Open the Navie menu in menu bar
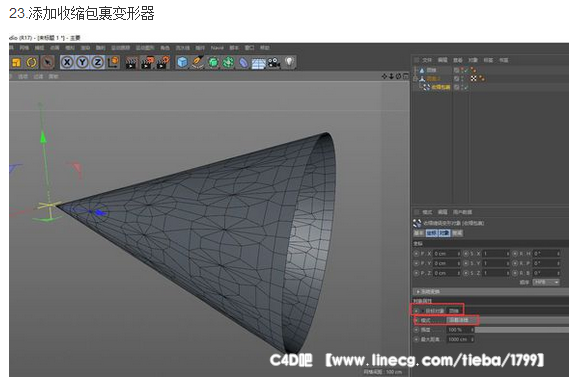 [x=217, y=48]
